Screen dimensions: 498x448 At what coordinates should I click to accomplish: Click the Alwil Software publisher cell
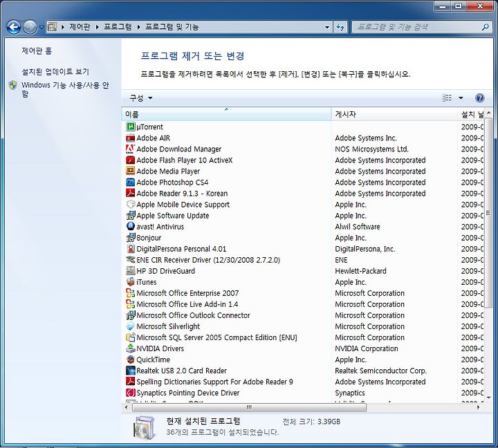tap(358, 227)
